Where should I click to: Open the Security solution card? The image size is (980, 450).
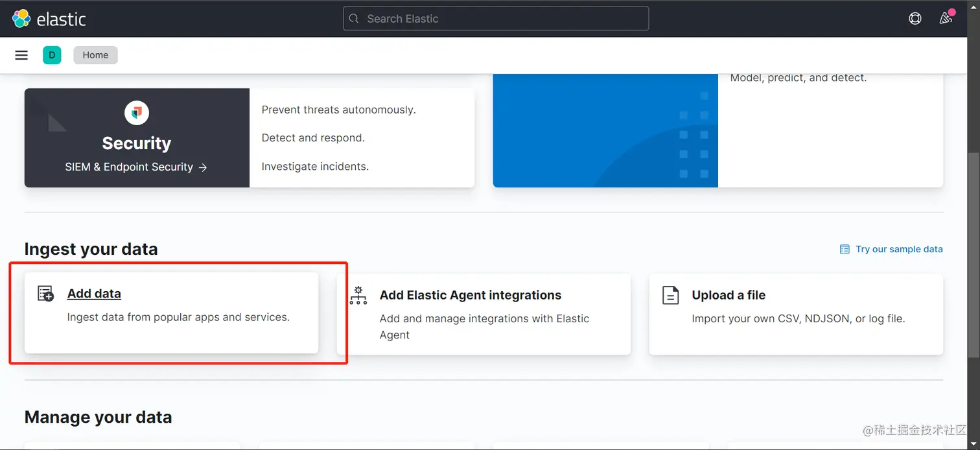coord(250,137)
